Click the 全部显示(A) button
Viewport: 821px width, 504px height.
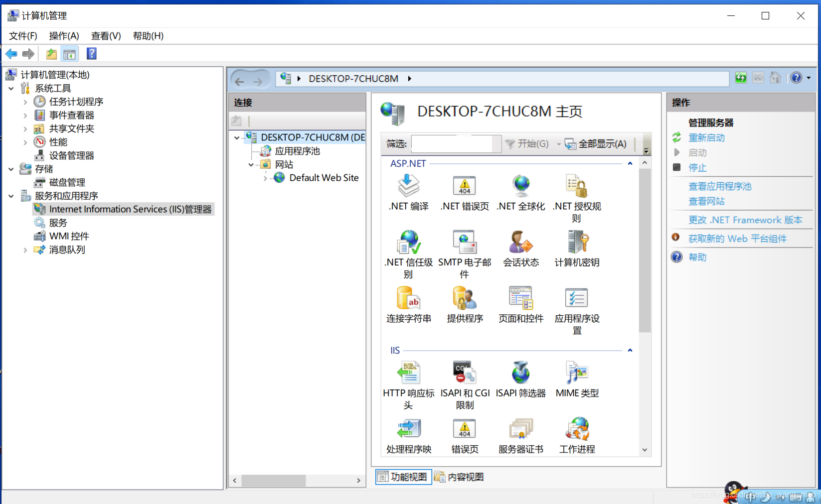(596, 144)
